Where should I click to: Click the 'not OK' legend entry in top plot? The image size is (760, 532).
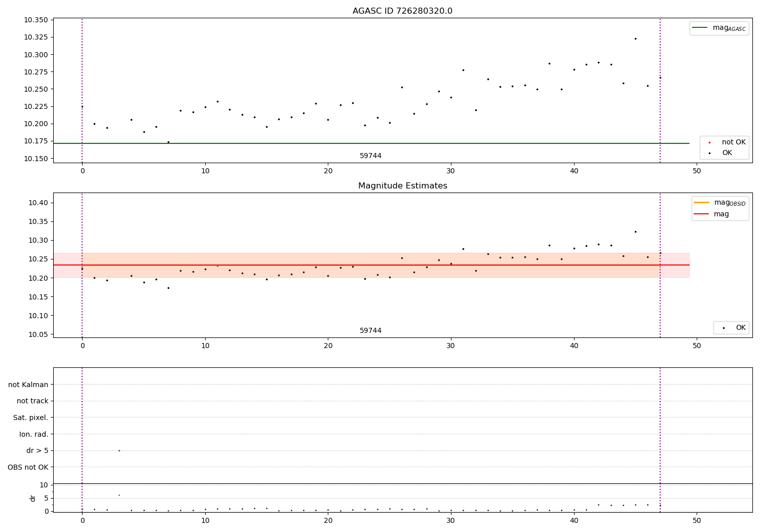pyautogui.click(x=725, y=142)
